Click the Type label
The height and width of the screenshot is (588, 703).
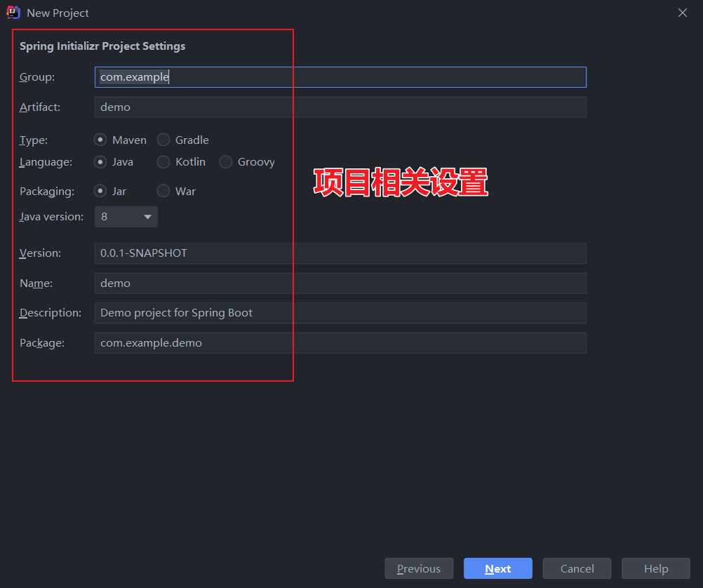pos(34,140)
